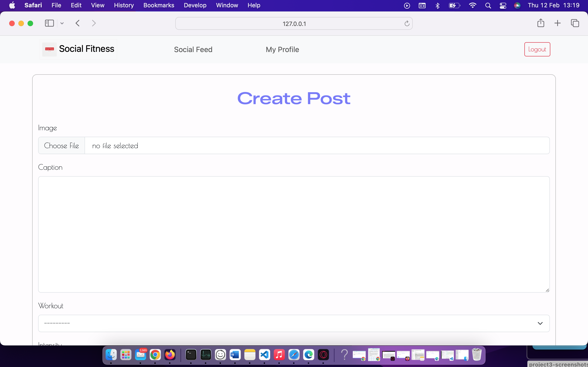Launch Visual Studio Code from the Dock

tap(265, 355)
